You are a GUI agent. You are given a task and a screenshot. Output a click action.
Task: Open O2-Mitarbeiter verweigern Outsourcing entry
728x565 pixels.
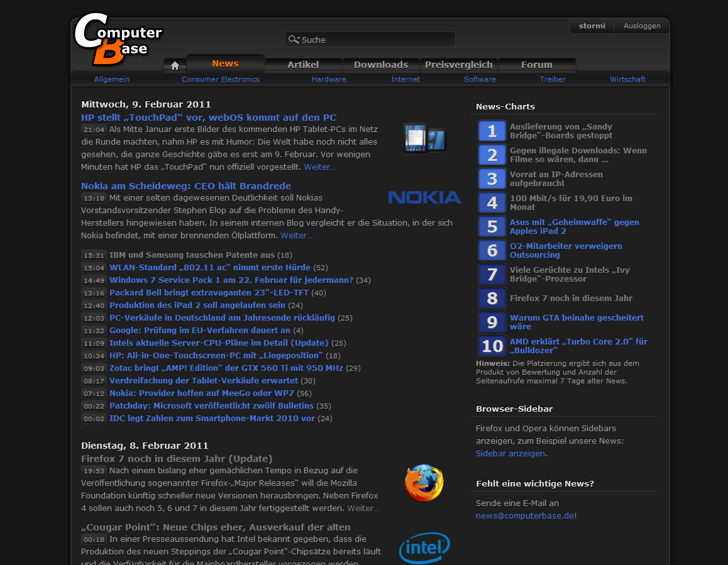click(x=566, y=250)
